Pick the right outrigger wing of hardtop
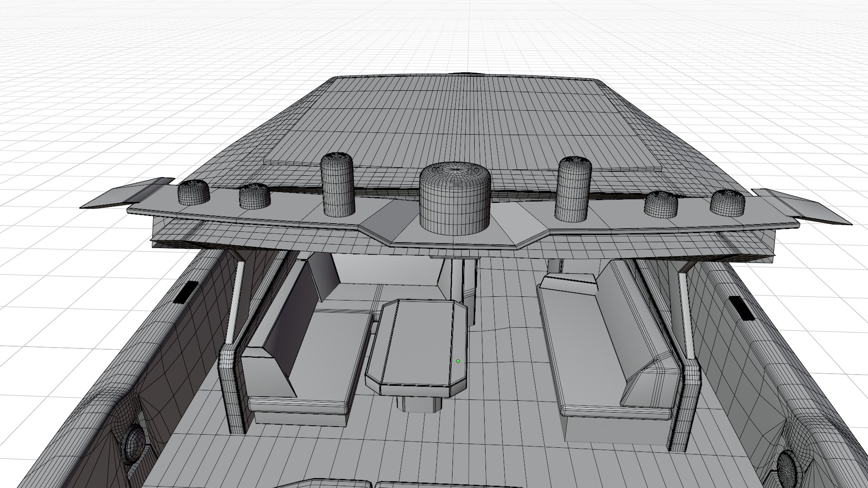Viewport: 868px width, 488px height. (802, 206)
